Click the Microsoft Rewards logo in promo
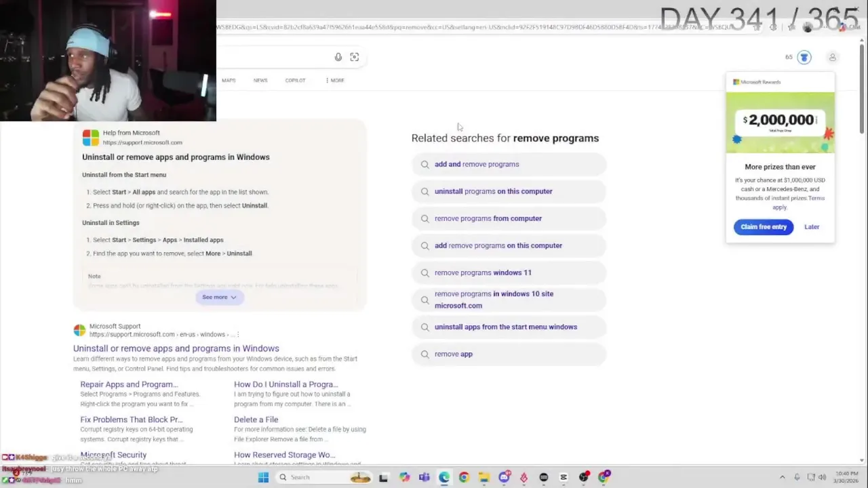Screen dimensions: 868x488 pyautogui.click(x=757, y=82)
